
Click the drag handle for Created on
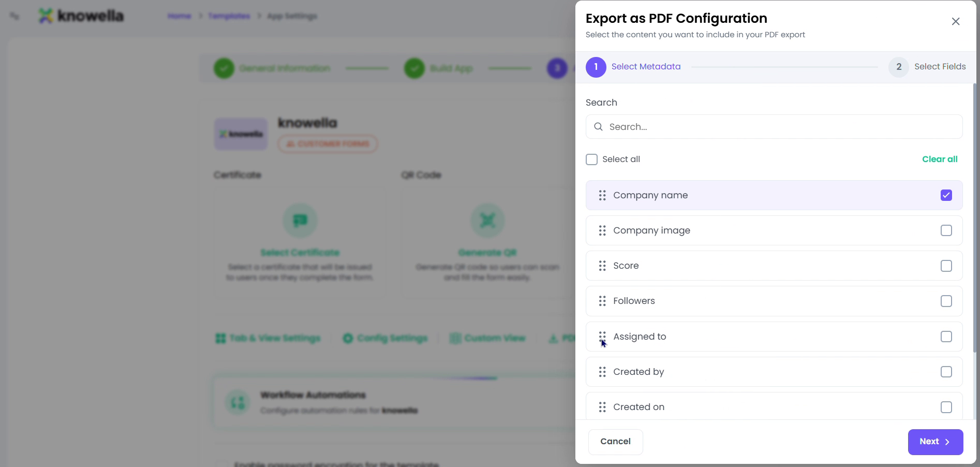pos(602,407)
